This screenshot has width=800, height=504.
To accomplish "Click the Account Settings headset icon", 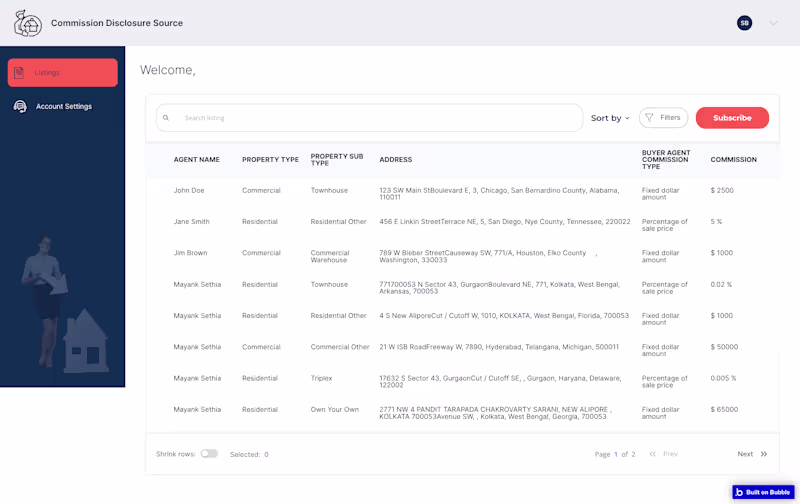I will point(20,106).
